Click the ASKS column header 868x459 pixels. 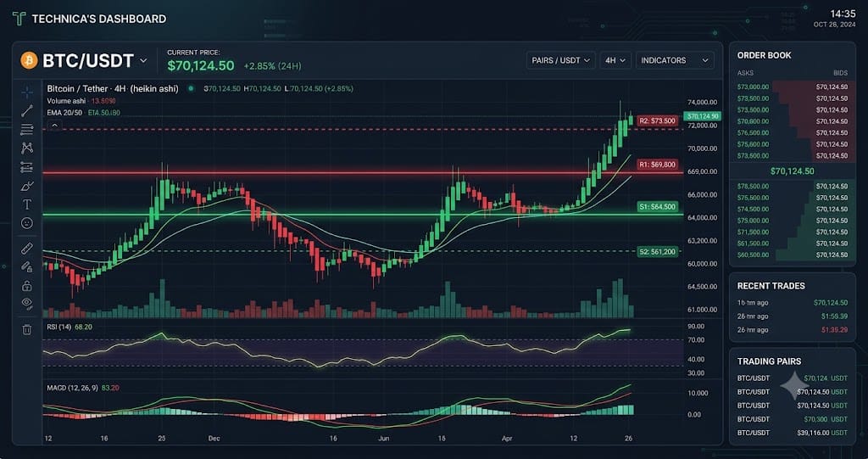[745, 73]
